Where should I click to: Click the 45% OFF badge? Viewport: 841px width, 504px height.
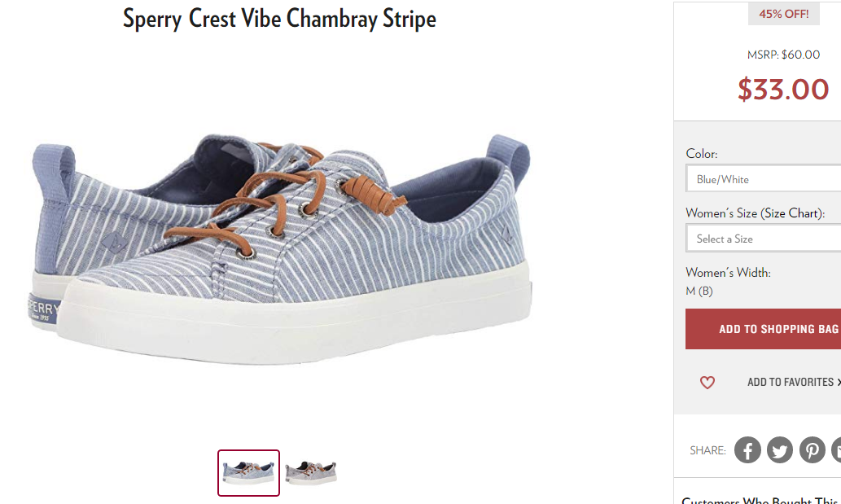pyautogui.click(x=784, y=13)
